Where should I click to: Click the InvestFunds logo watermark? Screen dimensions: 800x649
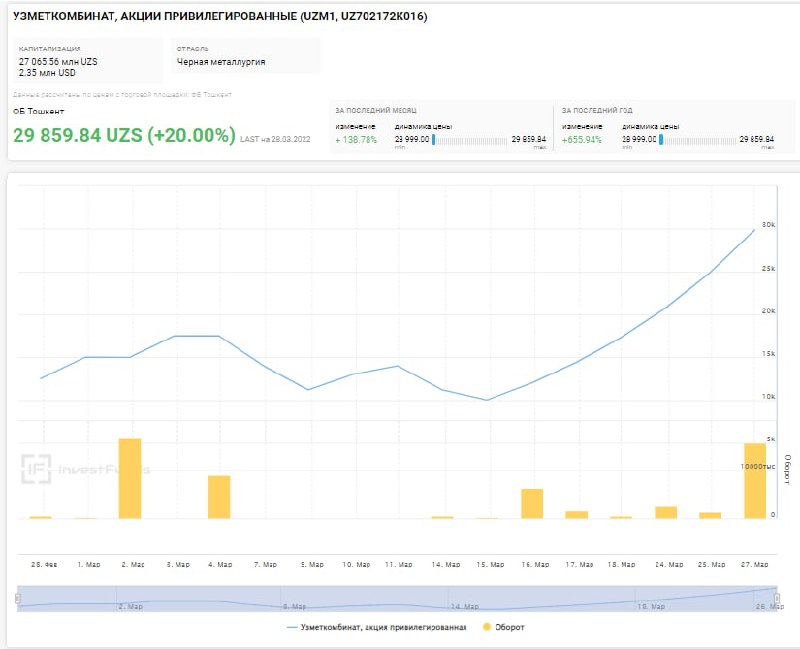tap(87, 468)
